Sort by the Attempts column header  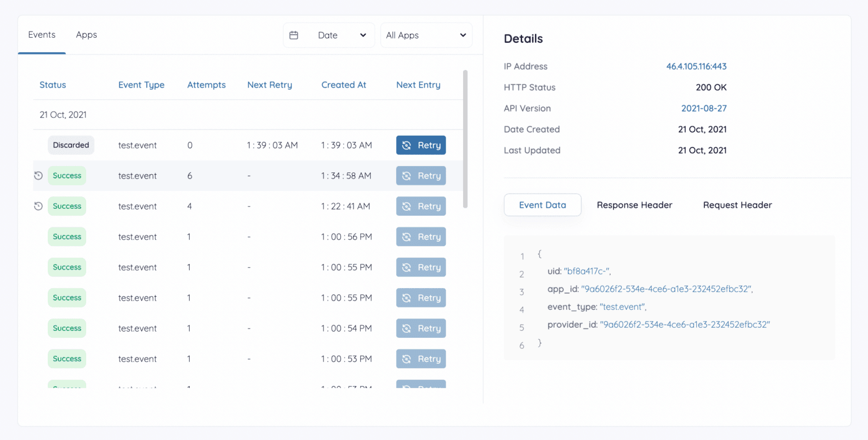206,85
